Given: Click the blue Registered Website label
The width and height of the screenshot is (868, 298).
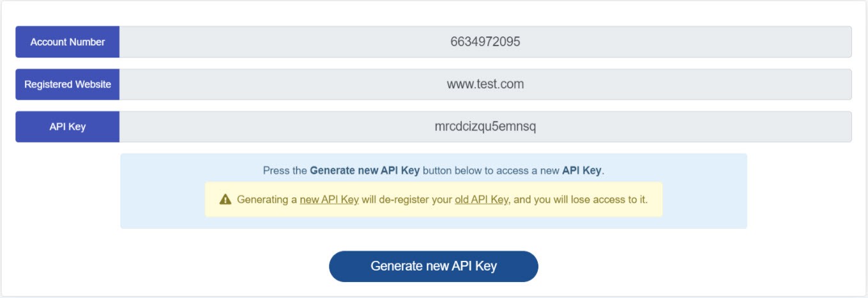Looking at the screenshot, I should 68,84.
